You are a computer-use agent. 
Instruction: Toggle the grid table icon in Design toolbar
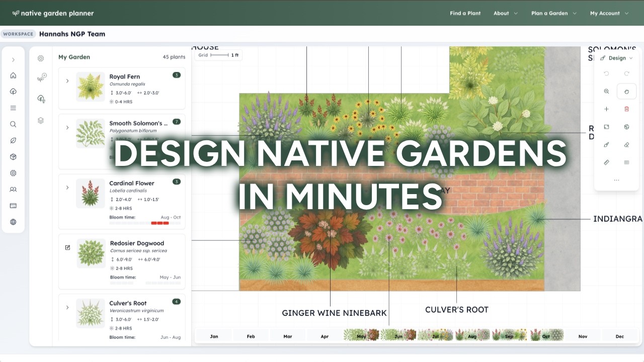[x=626, y=162]
